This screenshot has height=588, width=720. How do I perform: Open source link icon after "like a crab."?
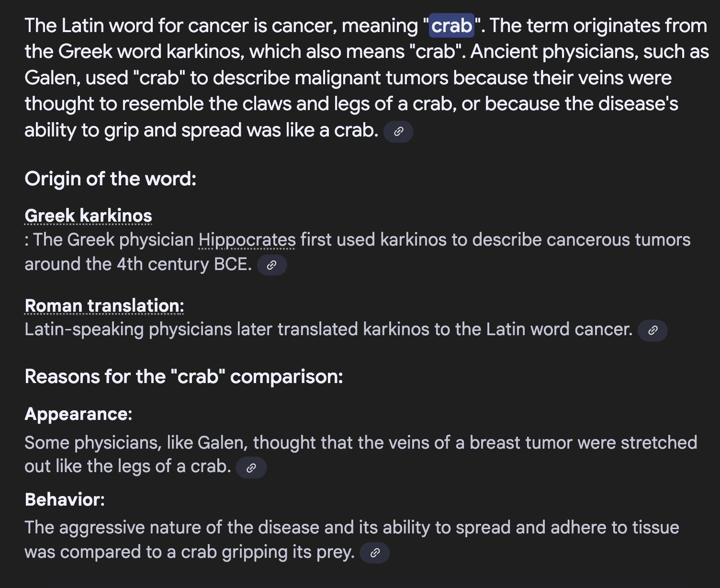(x=398, y=132)
